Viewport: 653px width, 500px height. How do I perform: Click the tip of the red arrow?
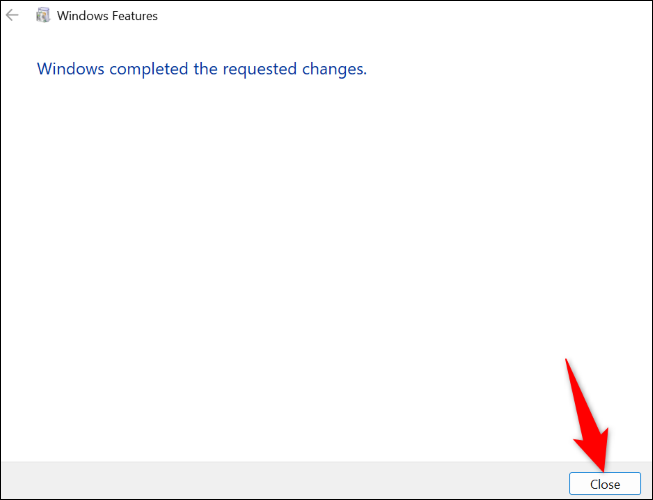pos(603,470)
